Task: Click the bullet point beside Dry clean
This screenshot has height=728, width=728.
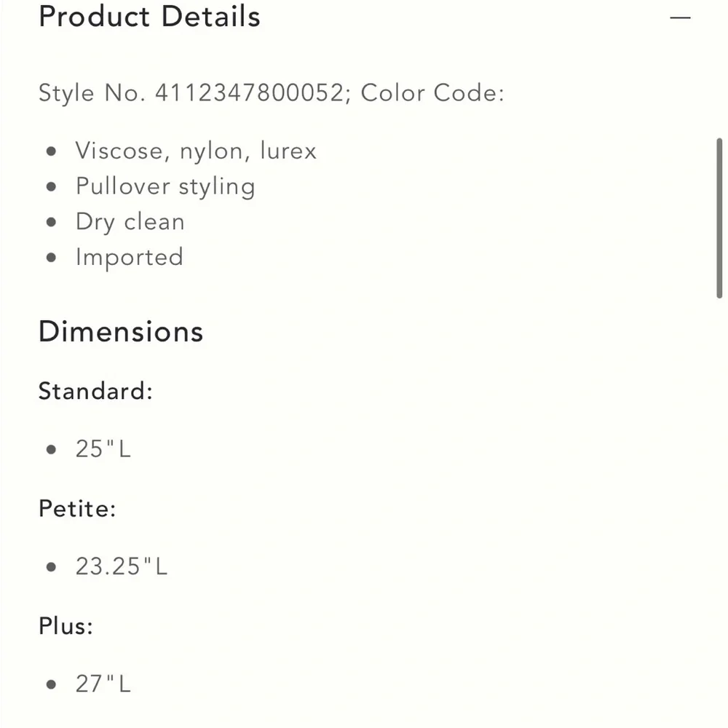Action: pyautogui.click(x=51, y=222)
